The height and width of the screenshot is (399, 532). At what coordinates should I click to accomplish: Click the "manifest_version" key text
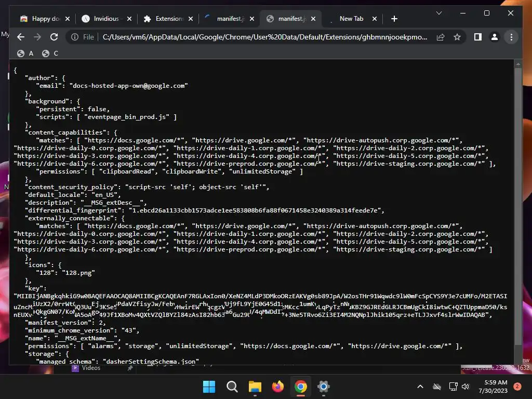(58, 323)
